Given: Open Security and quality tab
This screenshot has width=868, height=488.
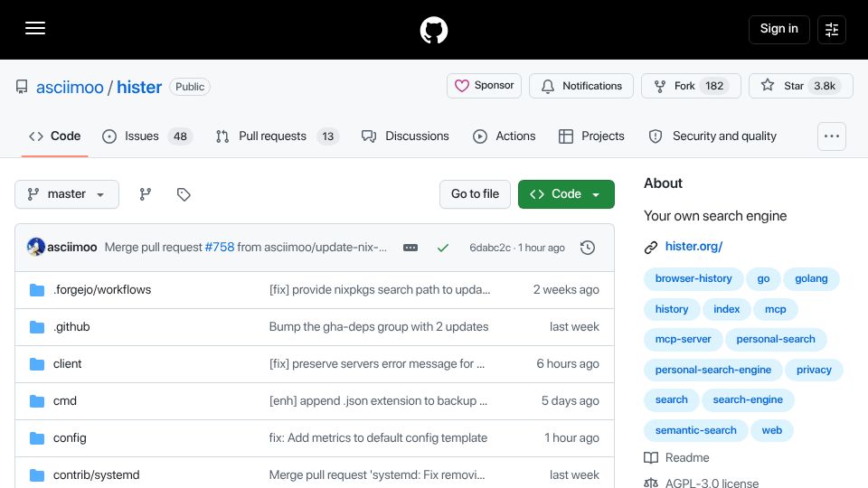Looking at the screenshot, I should (x=712, y=136).
